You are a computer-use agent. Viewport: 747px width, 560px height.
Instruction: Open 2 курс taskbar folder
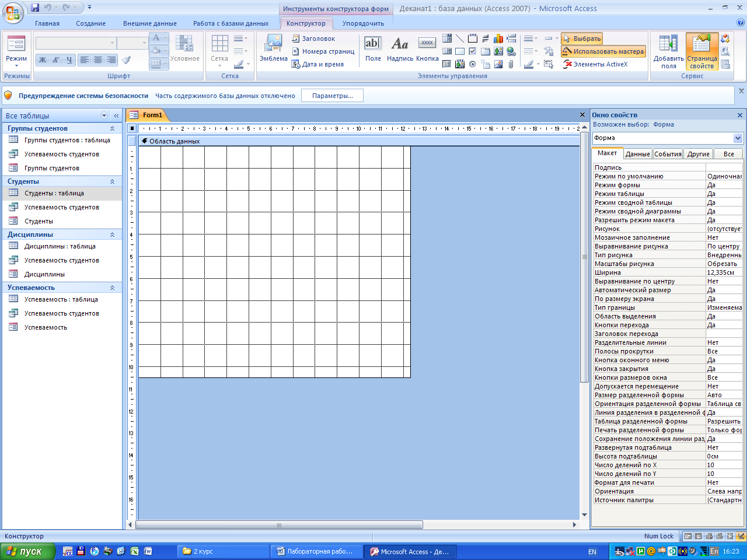(x=222, y=551)
